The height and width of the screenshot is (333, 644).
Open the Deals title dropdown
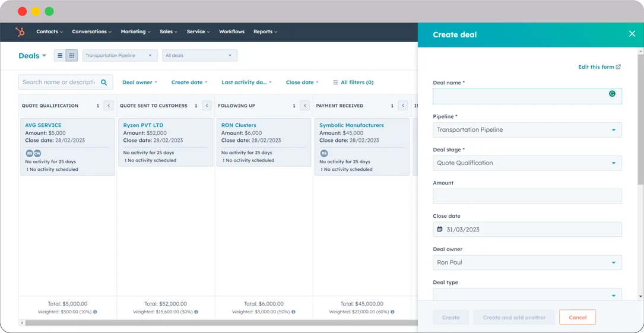tap(33, 56)
